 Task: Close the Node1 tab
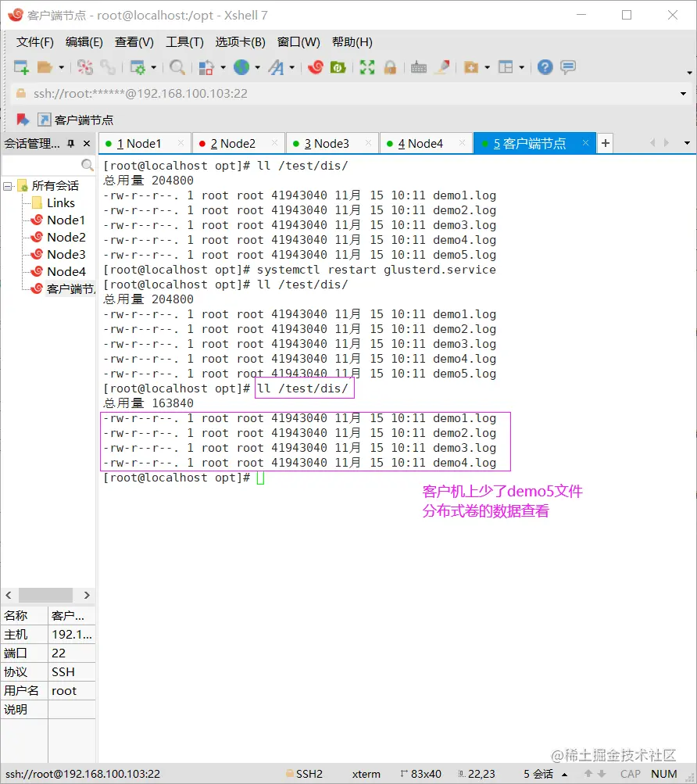181,143
